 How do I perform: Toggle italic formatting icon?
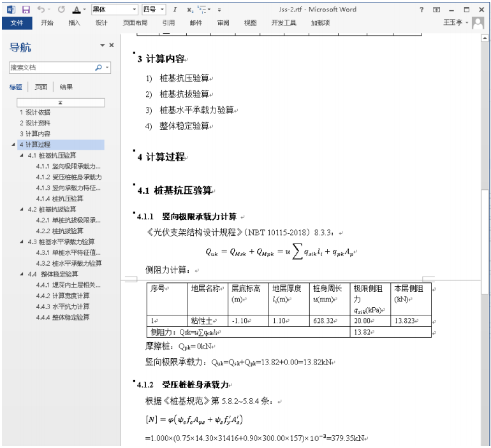175,10
